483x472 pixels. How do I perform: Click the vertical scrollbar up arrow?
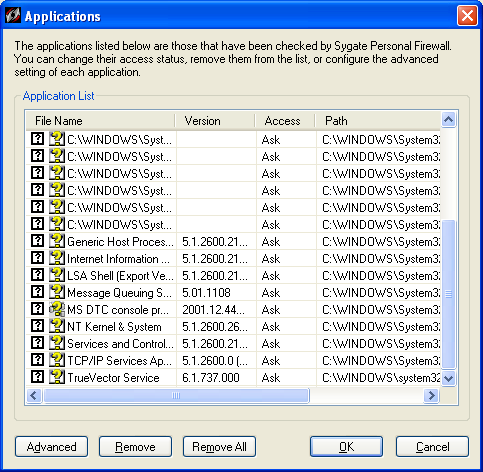pyautogui.click(x=449, y=119)
